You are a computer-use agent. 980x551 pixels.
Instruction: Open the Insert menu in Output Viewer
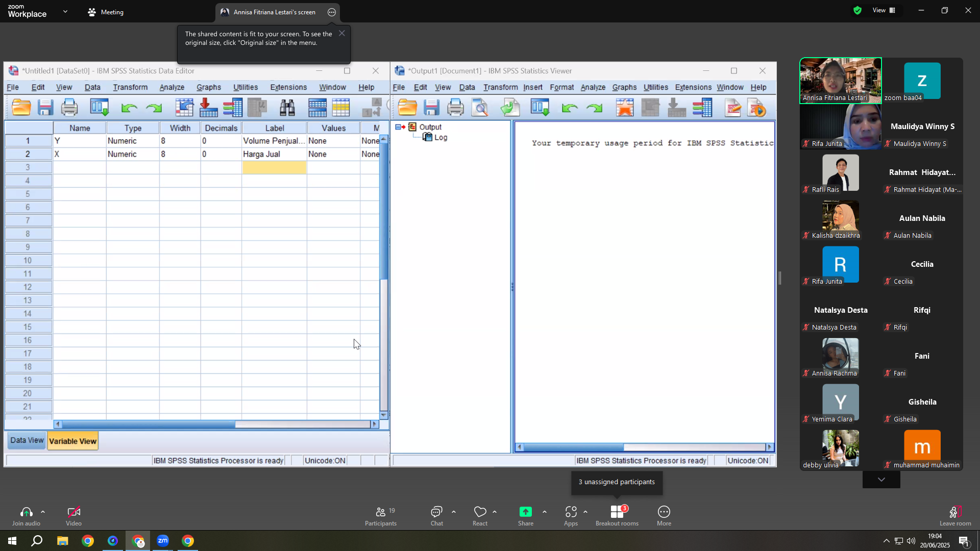point(533,87)
